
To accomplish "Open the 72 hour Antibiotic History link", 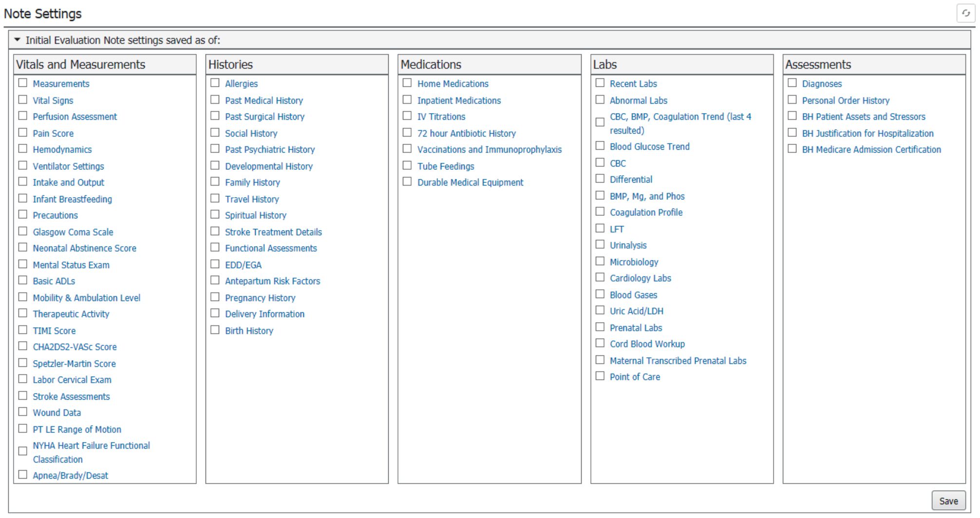I will [466, 133].
